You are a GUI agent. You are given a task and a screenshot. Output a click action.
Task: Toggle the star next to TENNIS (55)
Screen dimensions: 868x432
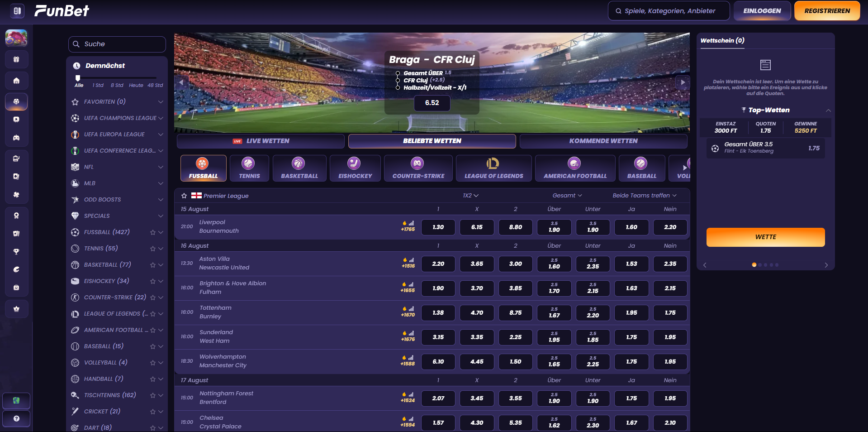[x=152, y=249]
